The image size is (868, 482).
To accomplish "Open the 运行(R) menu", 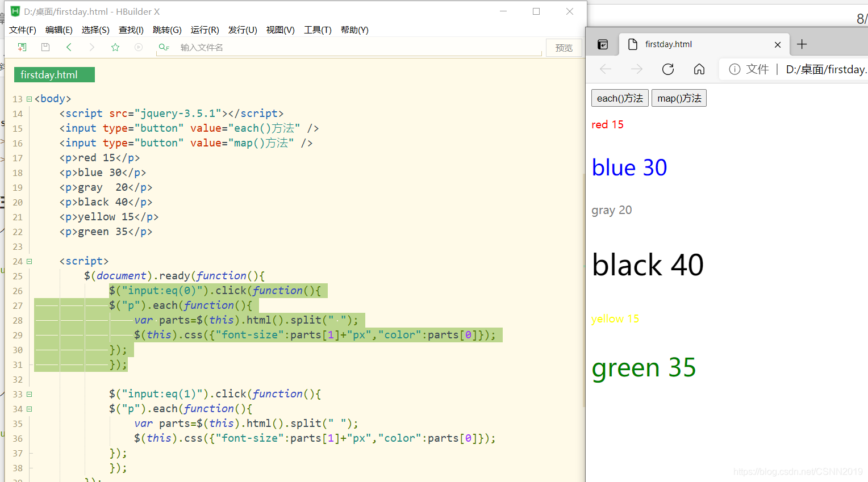I will pos(205,30).
